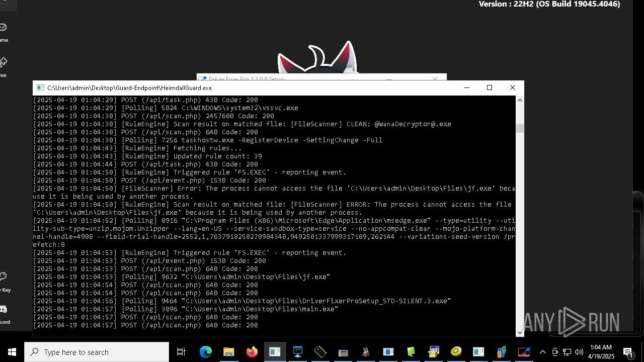Click the 'Fetching rules...' log line

[x=137, y=148]
